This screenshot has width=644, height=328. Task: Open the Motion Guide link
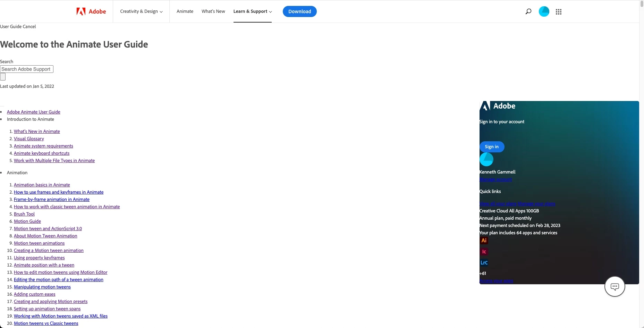(27, 221)
